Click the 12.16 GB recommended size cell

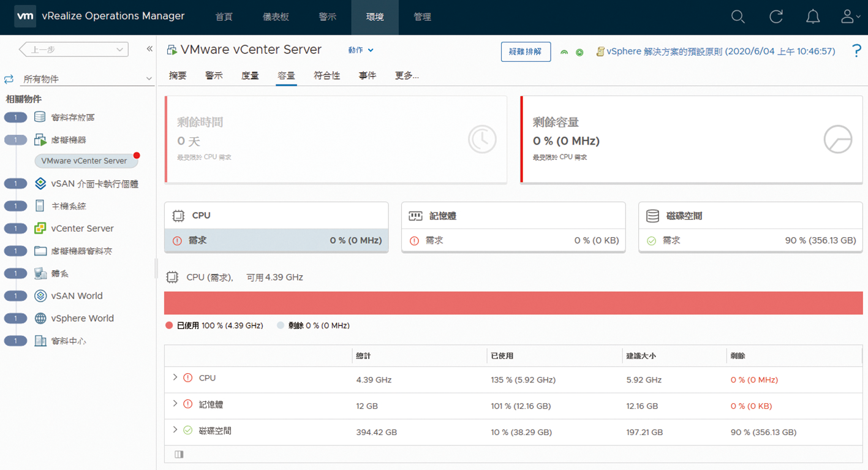coord(642,406)
